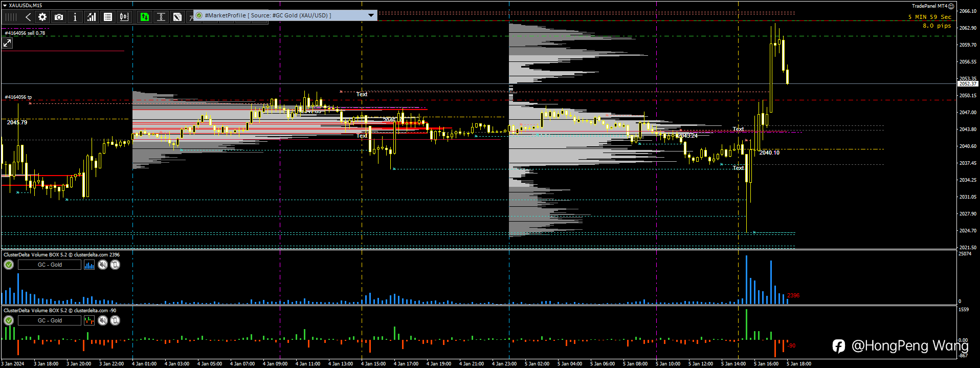Click the bar-chart statistics toolbar icon
This screenshot has height=368, width=980.
92,17
